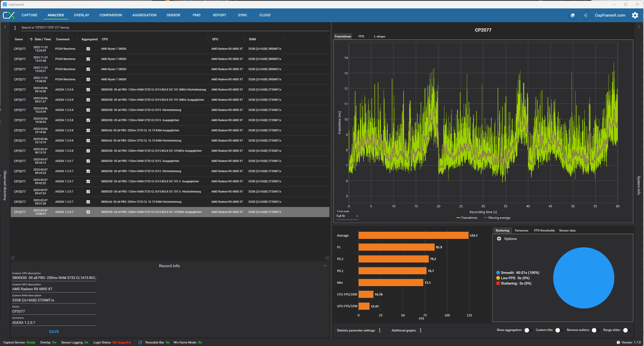Click the Options gear icon in Stuttering panel
This screenshot has width=644, height=346.
[x=499, y=239]
